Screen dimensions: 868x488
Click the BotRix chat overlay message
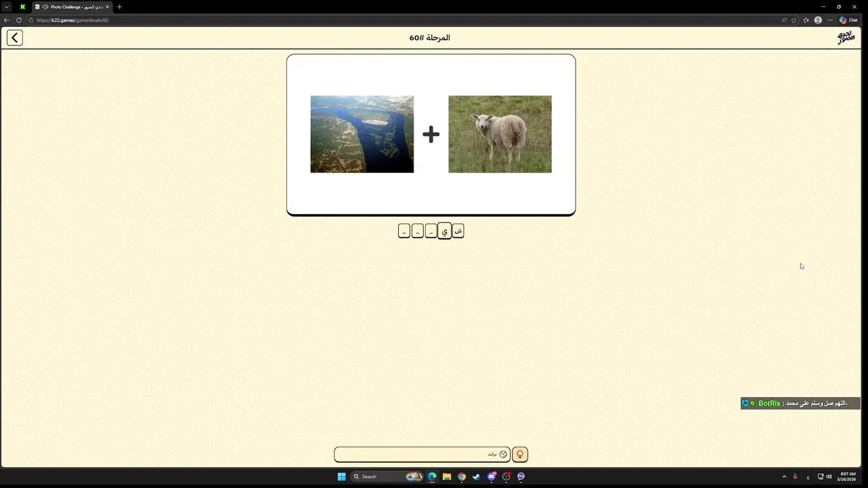[x=800, y=403]
